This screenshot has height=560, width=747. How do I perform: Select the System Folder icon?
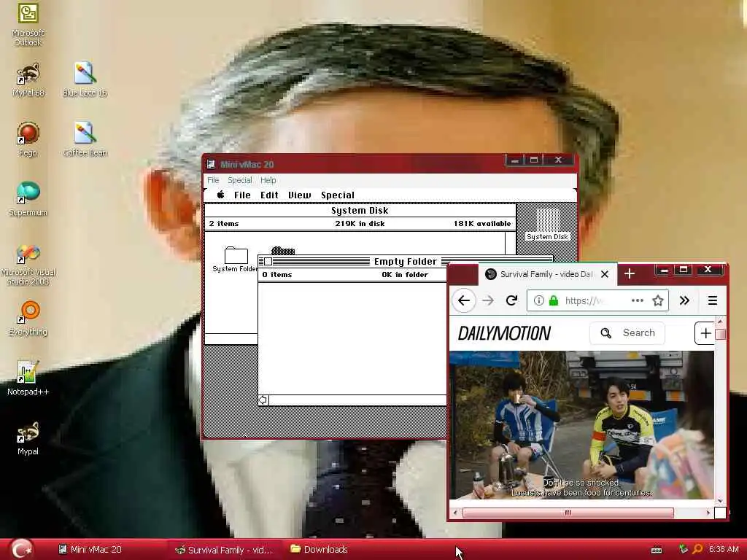(x=236, y=259)
